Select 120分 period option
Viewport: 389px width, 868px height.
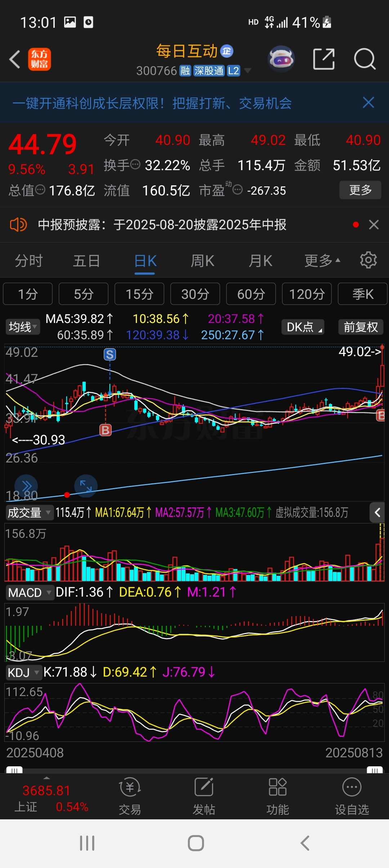307,294
